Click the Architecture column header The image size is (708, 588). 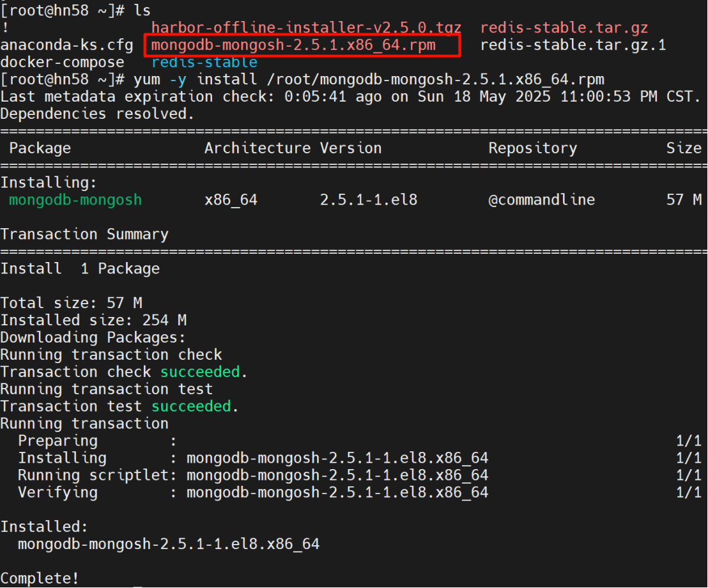pos(258,148)
